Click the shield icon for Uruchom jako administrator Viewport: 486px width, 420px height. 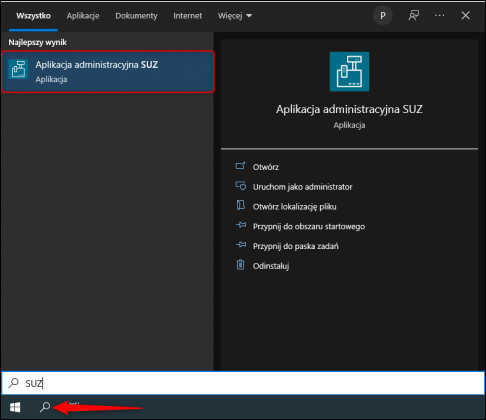241,186
